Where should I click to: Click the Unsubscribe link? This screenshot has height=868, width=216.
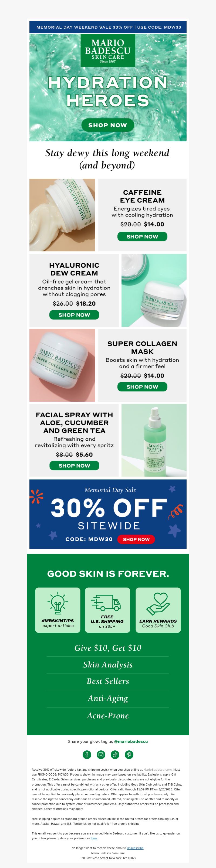coord(135,848)
